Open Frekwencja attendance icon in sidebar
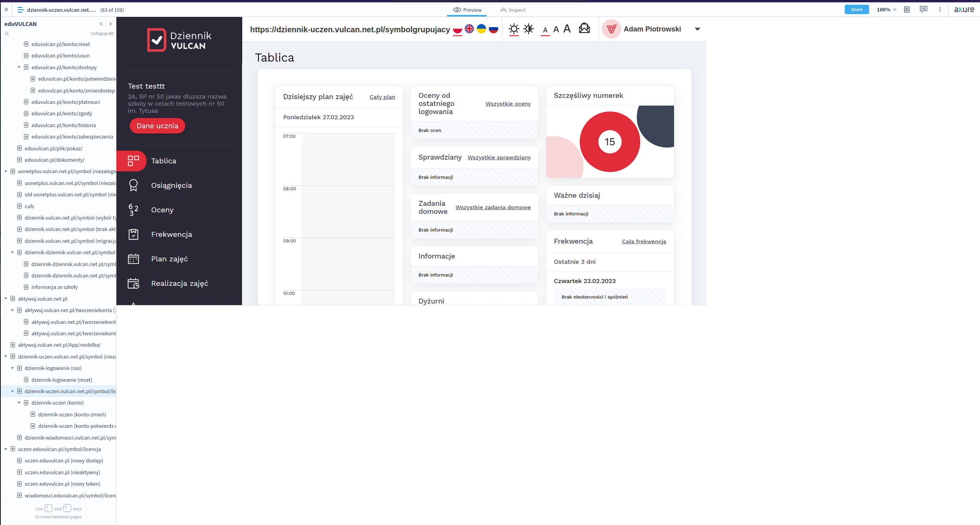 pos(133,234)
